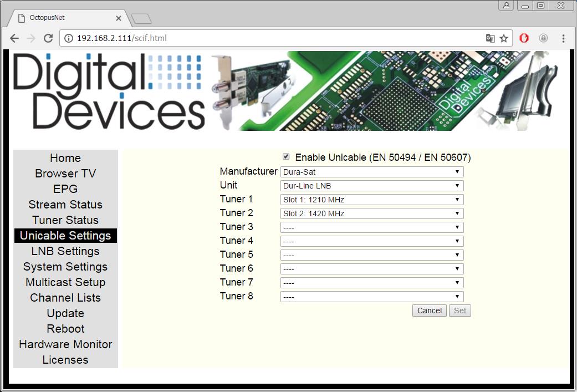This screenshot has width=577, height=392.
Task: Click the translate page icon
Action: 490,38
